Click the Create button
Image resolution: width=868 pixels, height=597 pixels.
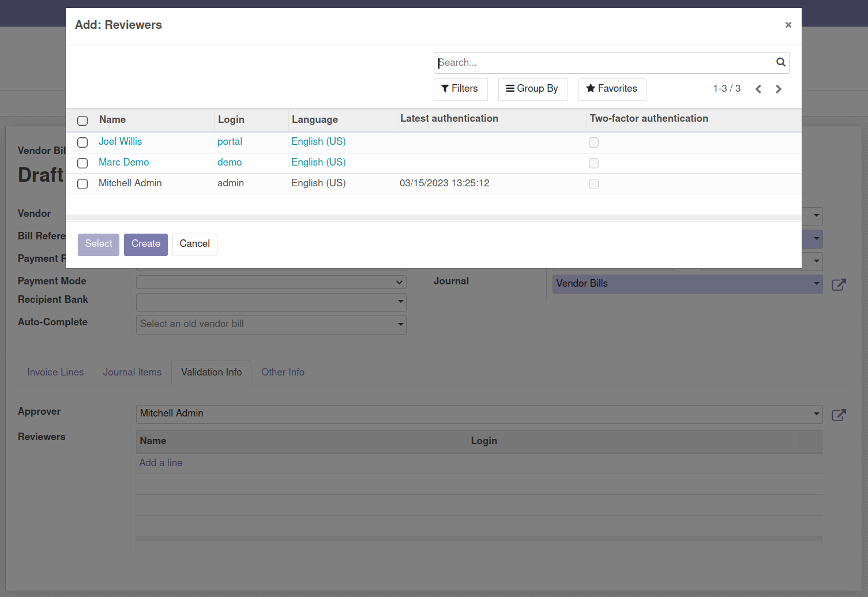click(146, 244)
